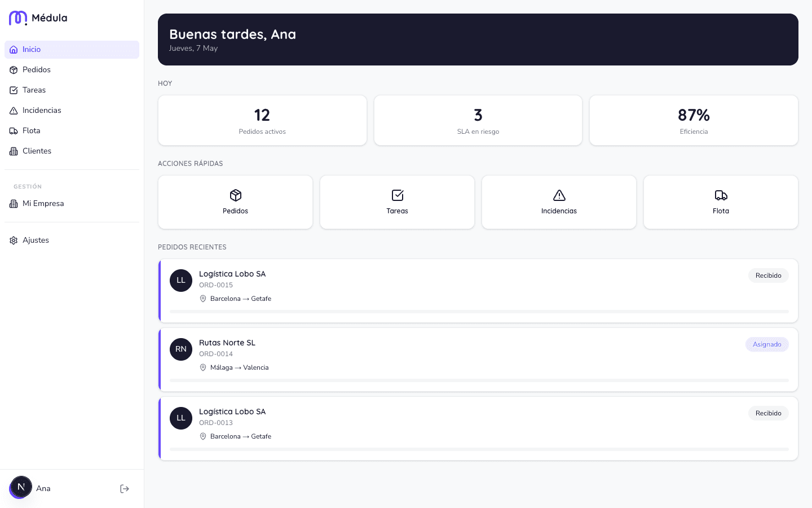Click the home icon beside Inicio
812x508 pixels.
(14, 50)
